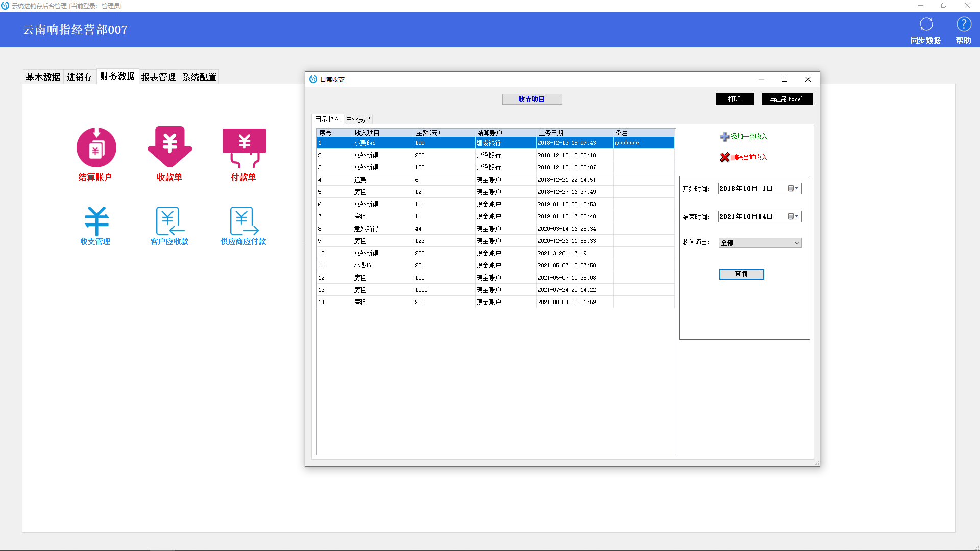980x551 pixels.
Task: Open the 帮助 help icon
Action: [x=963, y=24]
